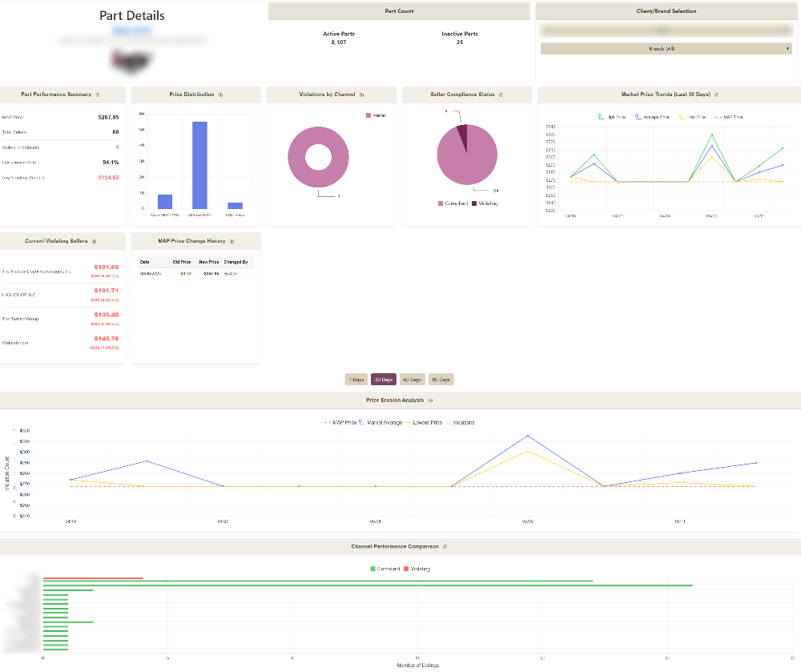The width and height of the screenshot is (801, 672).
Task: Click the red Violating bar in Channel Performance
Action: point(93,578)
